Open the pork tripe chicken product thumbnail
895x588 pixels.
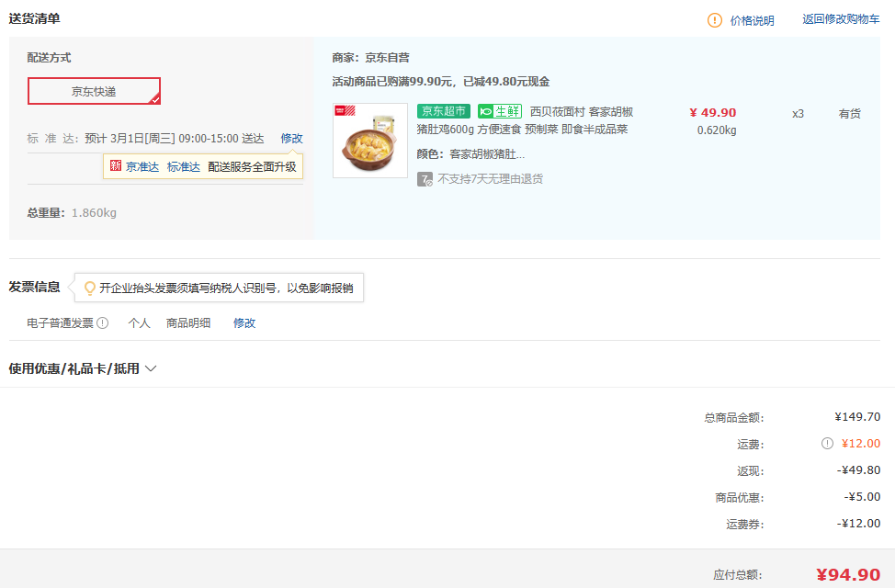pyautogui.click(x=370, y=141)
